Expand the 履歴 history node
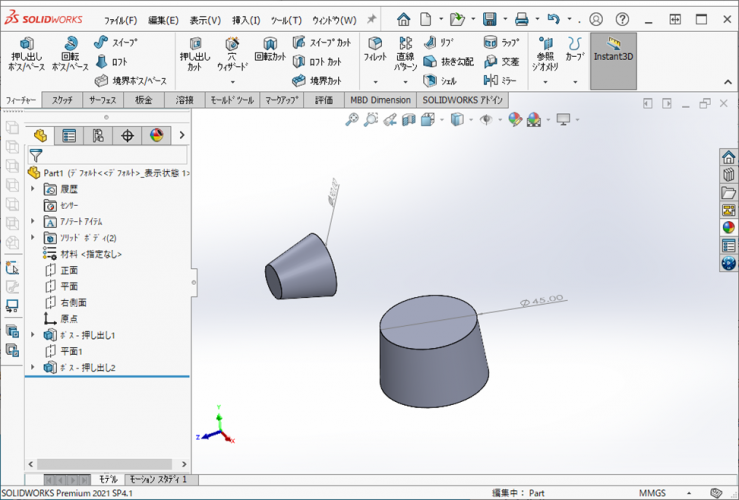739x500 pixels. pos(33,189)
